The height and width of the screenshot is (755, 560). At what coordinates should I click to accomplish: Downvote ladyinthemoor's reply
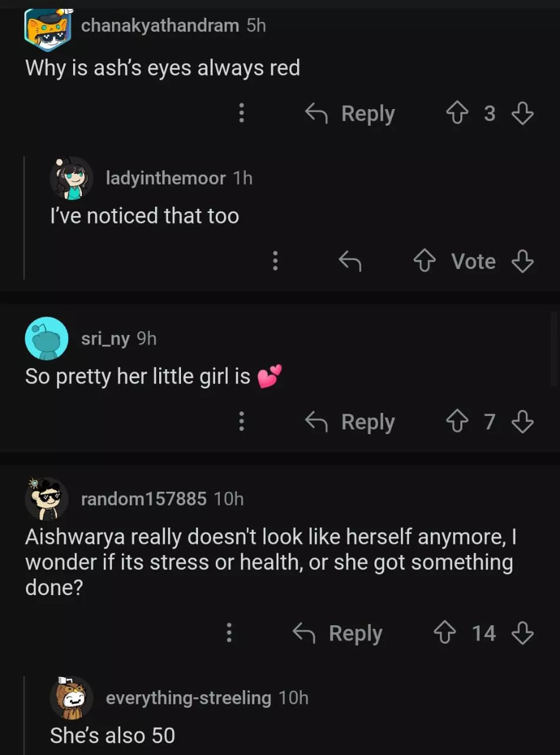tap(522, 261)
